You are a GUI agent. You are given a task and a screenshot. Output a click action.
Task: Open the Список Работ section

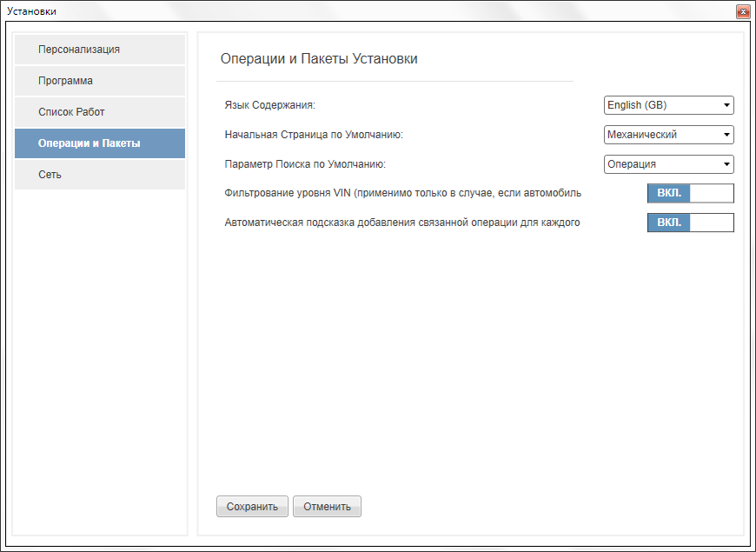click(100, 112)
